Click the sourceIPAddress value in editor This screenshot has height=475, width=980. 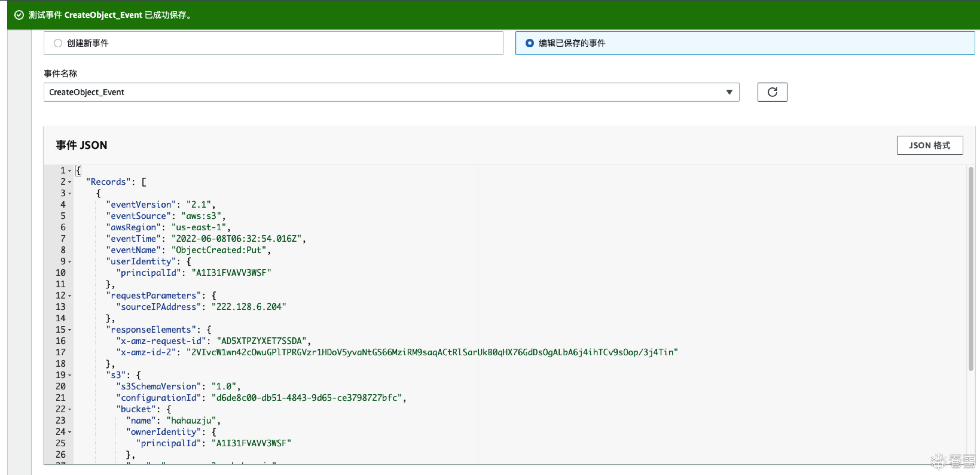248,307
